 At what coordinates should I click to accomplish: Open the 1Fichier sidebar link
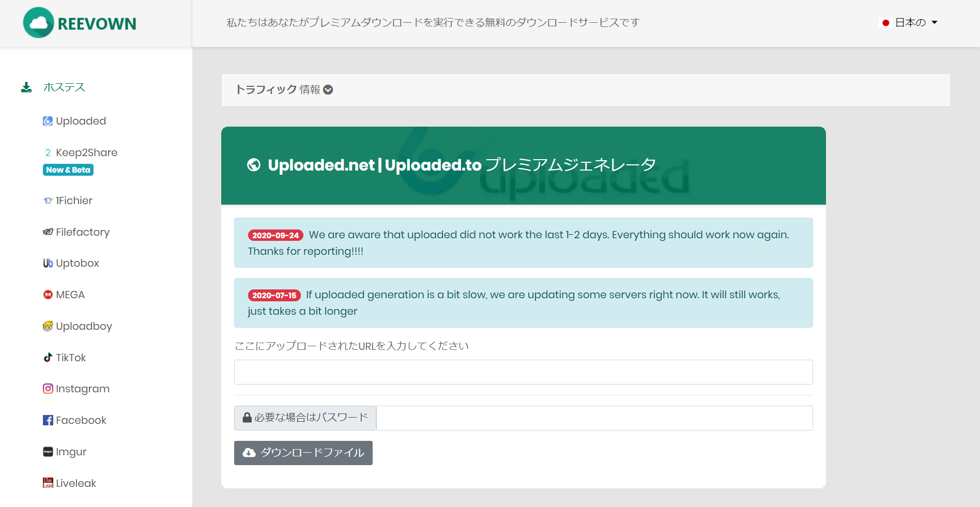[x=74, y=201]
